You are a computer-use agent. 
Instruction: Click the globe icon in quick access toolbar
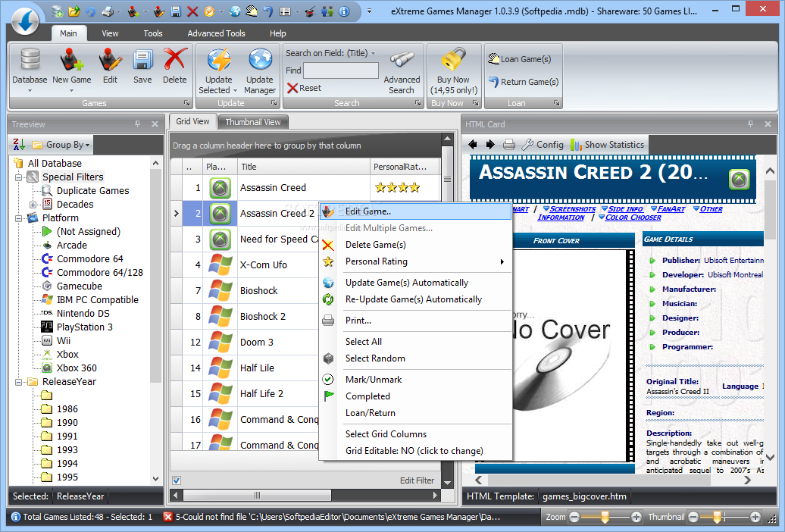point(235,11)
